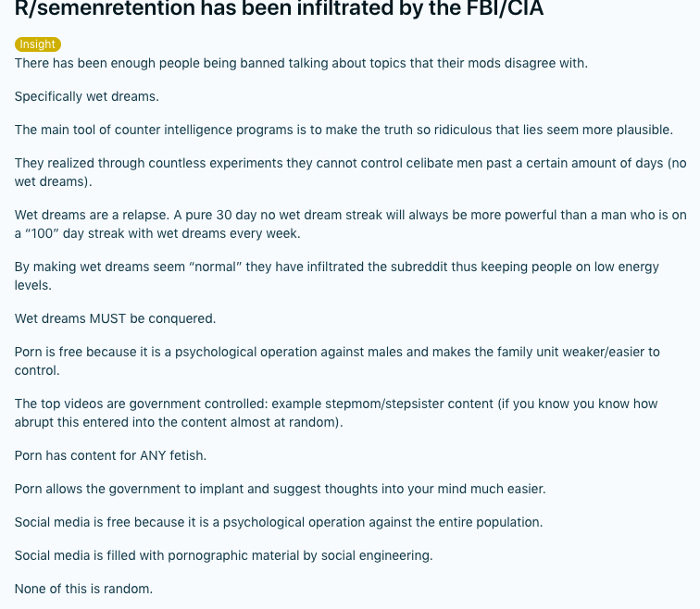Click the sentence 'Social media is free because'
The width and height of the screenshot is (700, 609).
279,522
